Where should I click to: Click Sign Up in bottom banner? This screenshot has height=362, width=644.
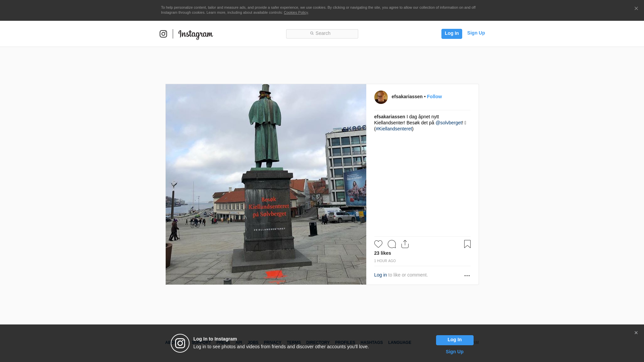(454, 352)
